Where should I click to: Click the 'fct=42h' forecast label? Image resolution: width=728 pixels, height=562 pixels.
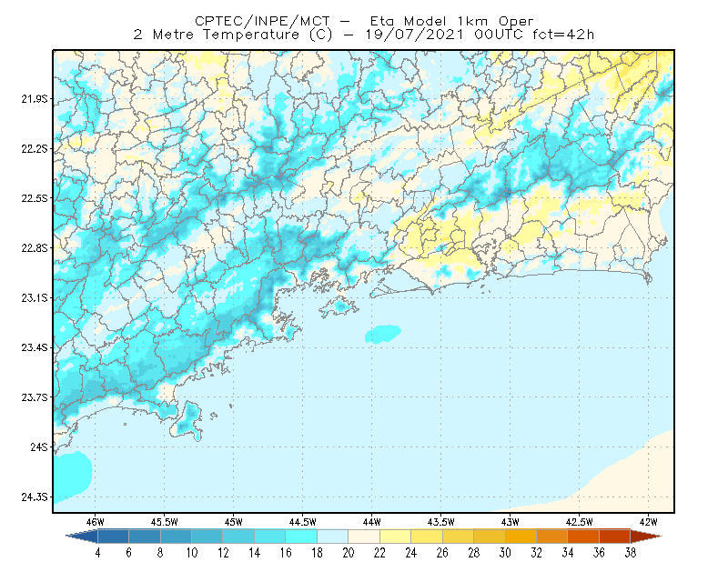point(563,35)
